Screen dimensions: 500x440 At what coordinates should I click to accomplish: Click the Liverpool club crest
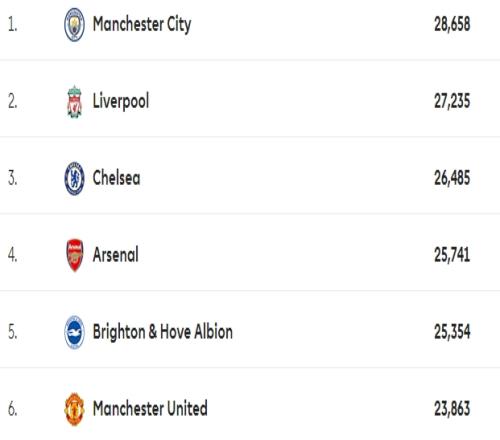pyautogui.click(x=74, y=102)
